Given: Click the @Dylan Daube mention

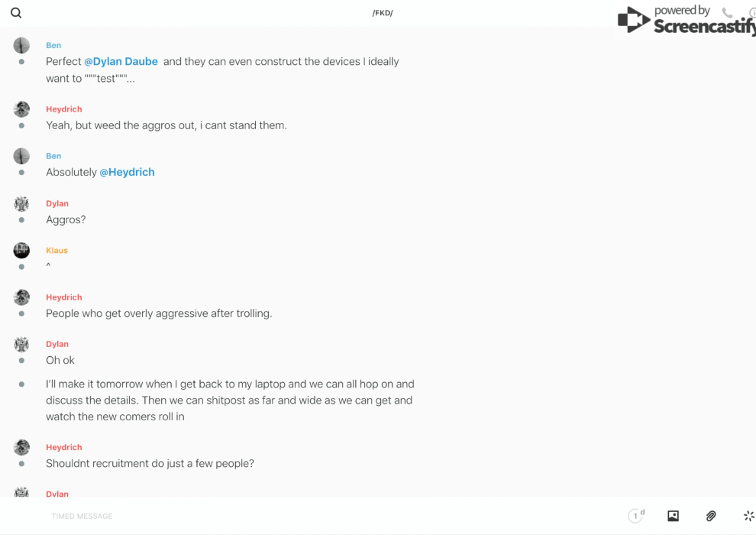Looking at the screenshot, I should coord(121,61).
